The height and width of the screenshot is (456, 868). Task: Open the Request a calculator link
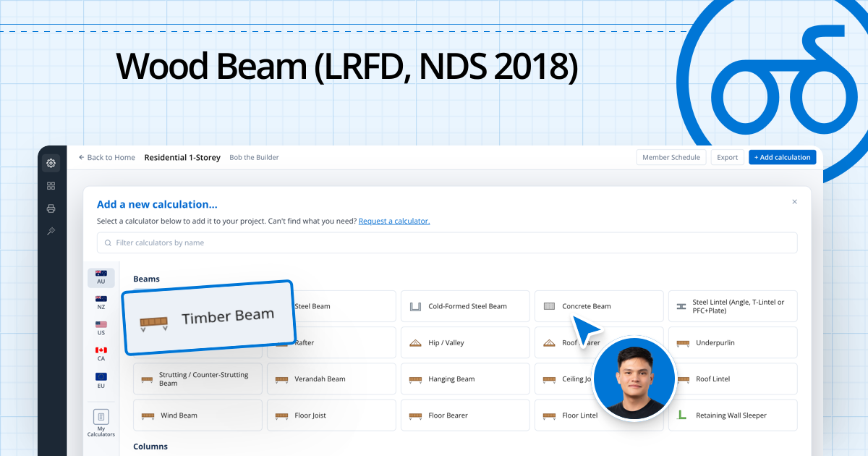(394, 221)
